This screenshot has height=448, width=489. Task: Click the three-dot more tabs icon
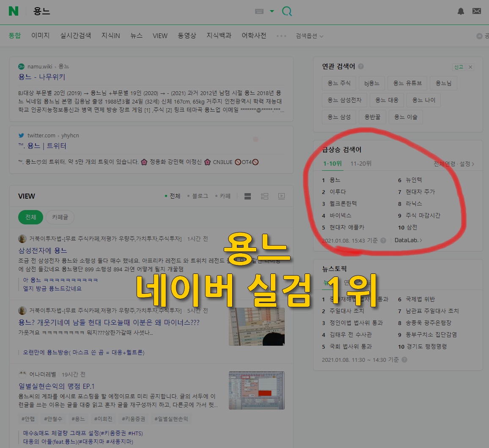pyautogui.click(x=281, y=36)
